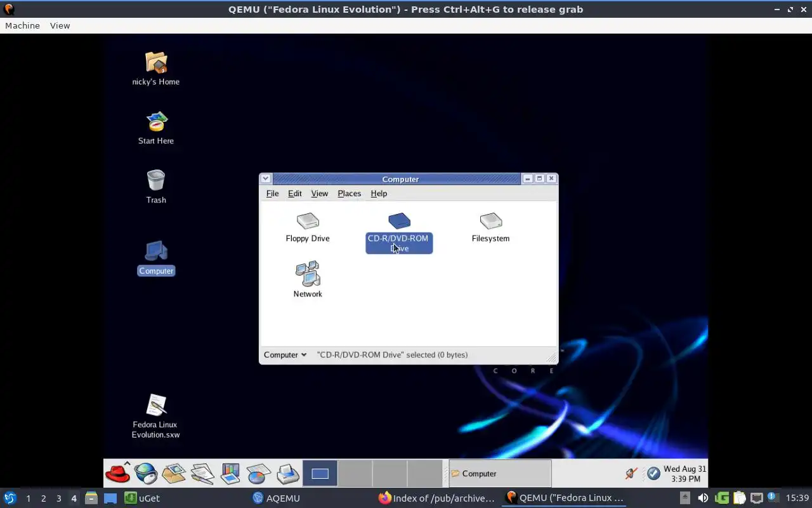The image size is (812, 508).
Task: Click the QEMU window title icon
Action: click(8, 9)
